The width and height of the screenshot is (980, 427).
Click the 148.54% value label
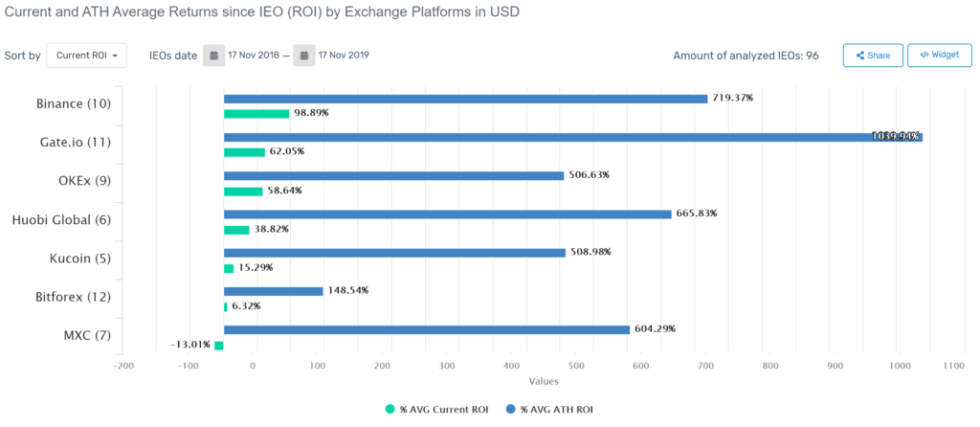click(348, 291)
